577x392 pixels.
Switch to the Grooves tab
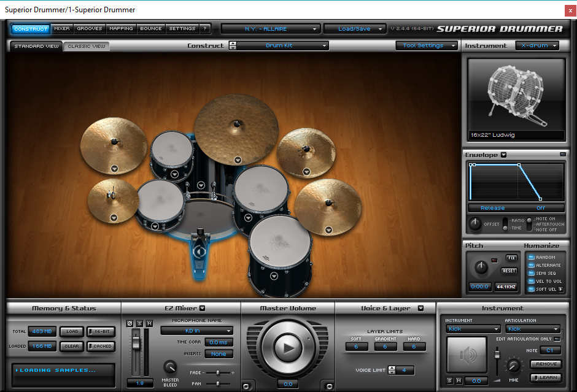click(x=90, y=28)
